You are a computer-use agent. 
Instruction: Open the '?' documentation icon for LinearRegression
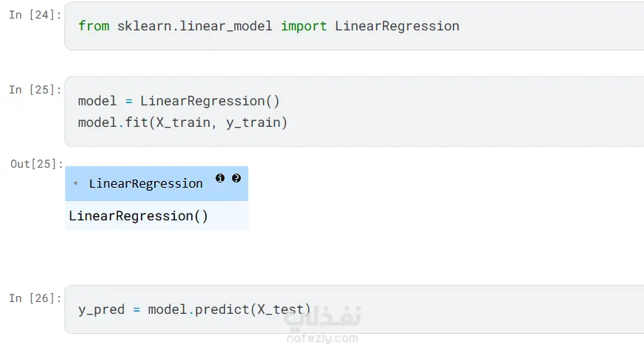point(236,178)
